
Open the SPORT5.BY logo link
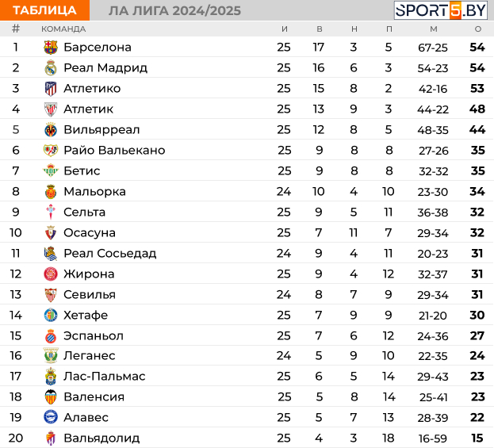pyautogui.click(x=441, y=10)
